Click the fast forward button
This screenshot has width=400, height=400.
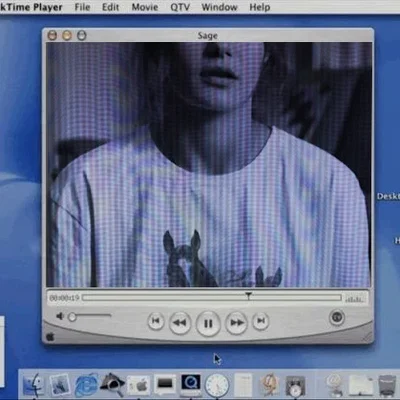pos(237,323)
